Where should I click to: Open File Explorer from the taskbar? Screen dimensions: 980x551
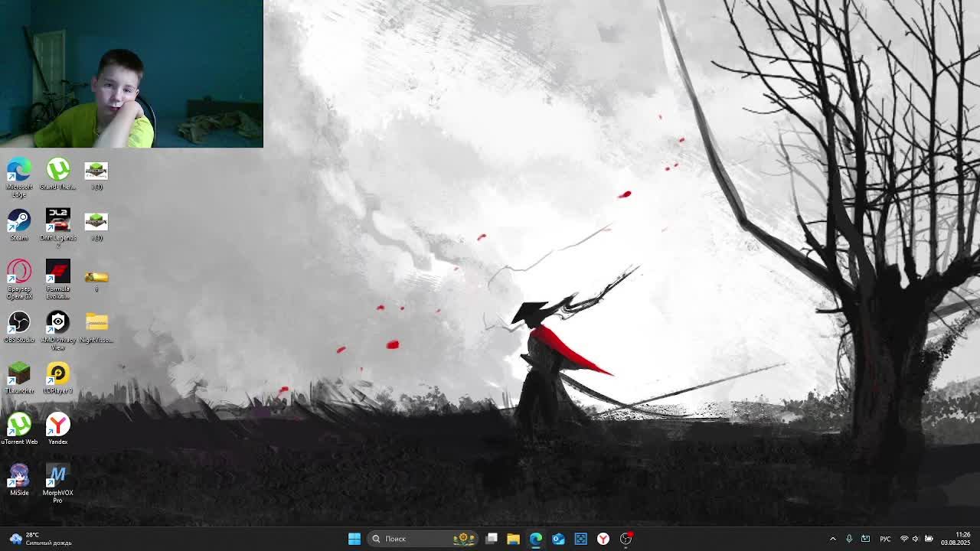(513, 539)
